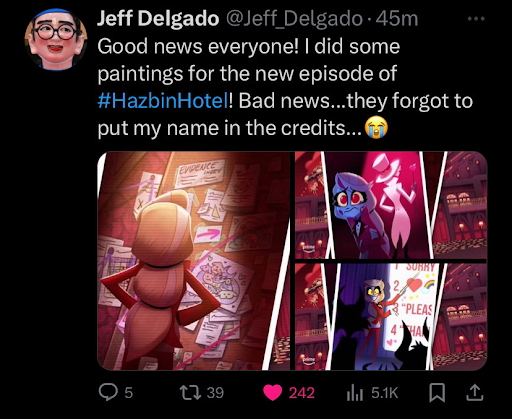
Task: Open the three-dot more options menu
Action: click(476, 19)
